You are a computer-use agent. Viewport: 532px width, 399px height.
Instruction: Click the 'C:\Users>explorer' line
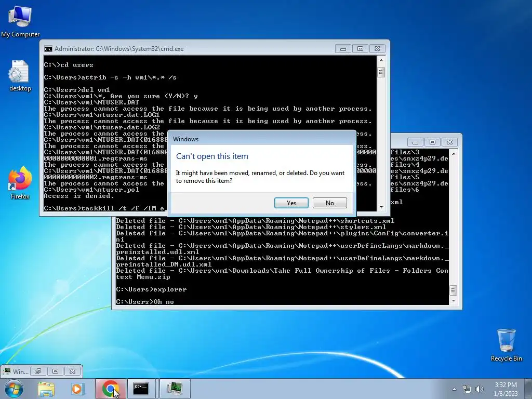pyautogui.click(x=151, y=289)
